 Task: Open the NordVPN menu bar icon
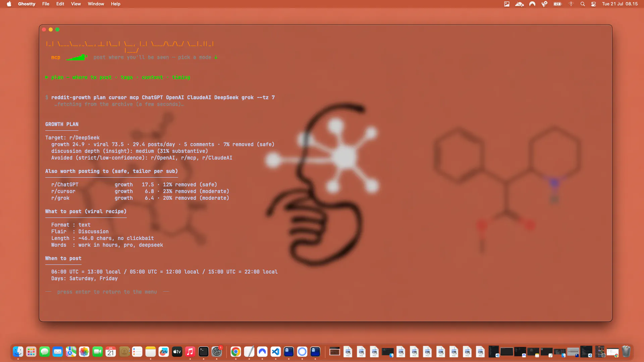coord(532,4)
